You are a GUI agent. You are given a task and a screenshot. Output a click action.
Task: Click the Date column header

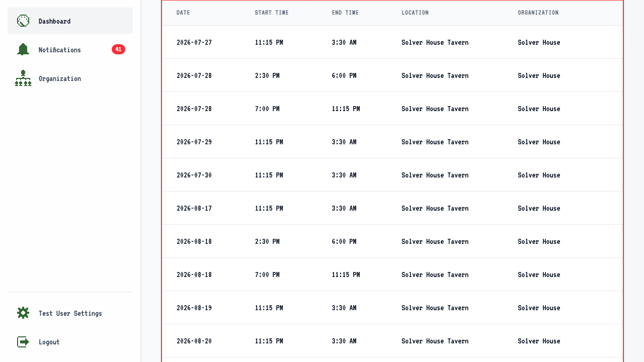point(183,13)
